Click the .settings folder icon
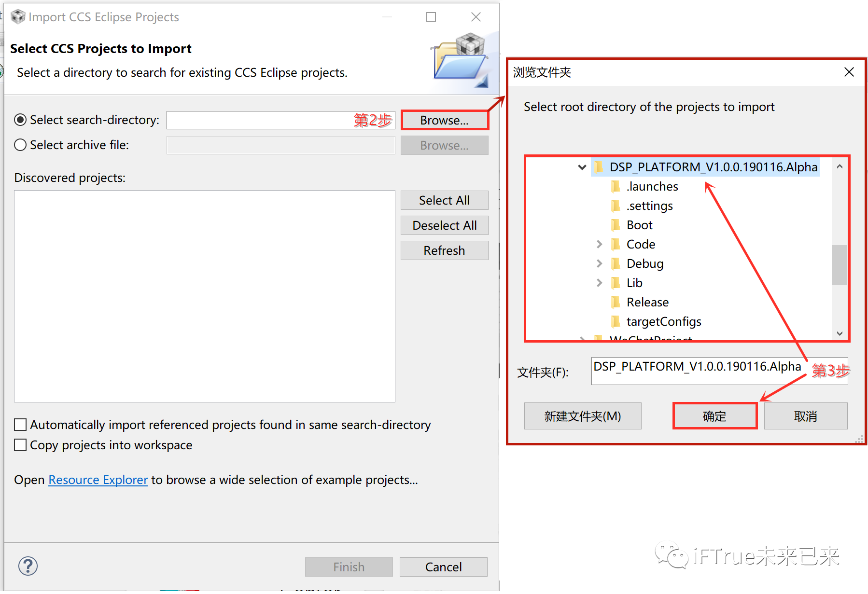The height and width of the screenshot is (594, 868). (x=616, y=206)
